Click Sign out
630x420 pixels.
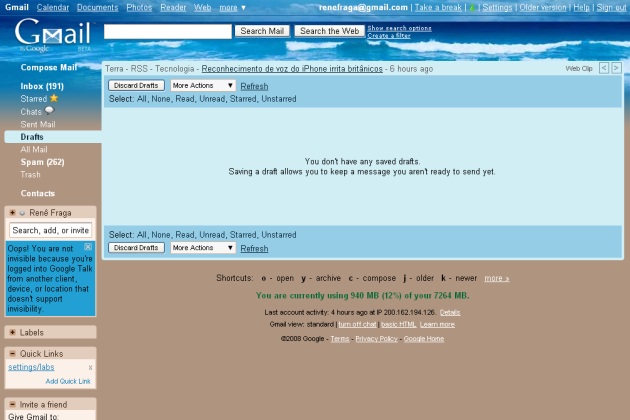click(611, 7)
